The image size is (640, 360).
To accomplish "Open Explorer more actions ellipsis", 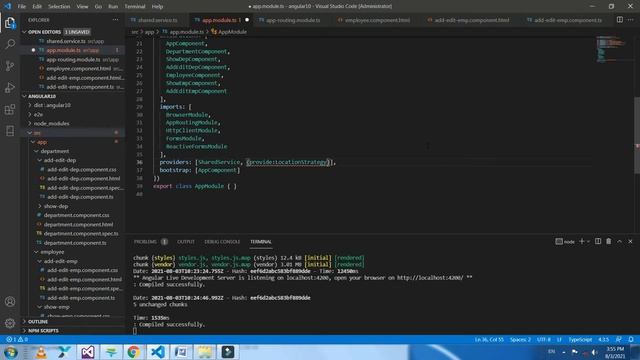I will 116,20.
